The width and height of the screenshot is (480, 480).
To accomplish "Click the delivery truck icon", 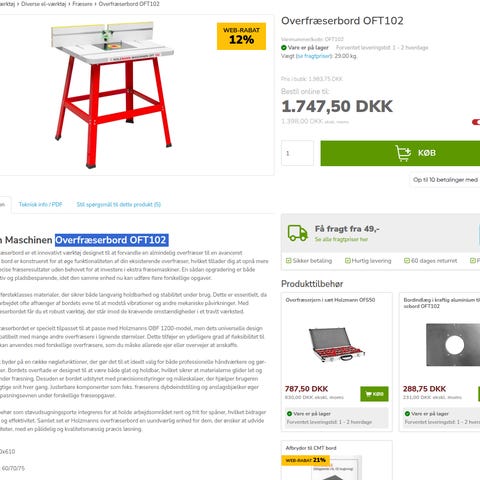I will click(x=298, y=233).
